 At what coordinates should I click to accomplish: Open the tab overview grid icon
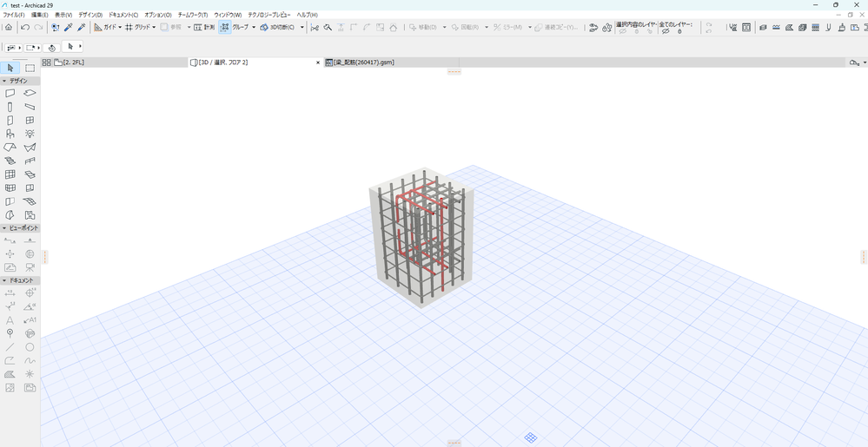click(47, 62)
